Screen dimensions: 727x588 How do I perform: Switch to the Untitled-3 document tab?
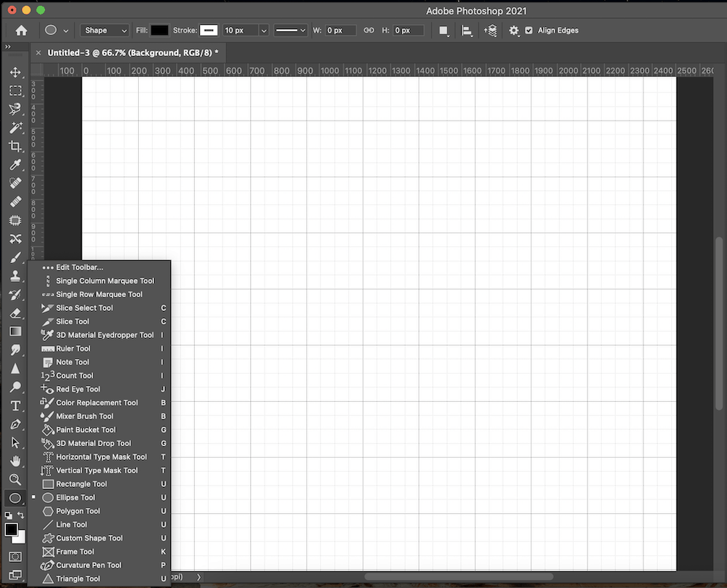point(132,53)
